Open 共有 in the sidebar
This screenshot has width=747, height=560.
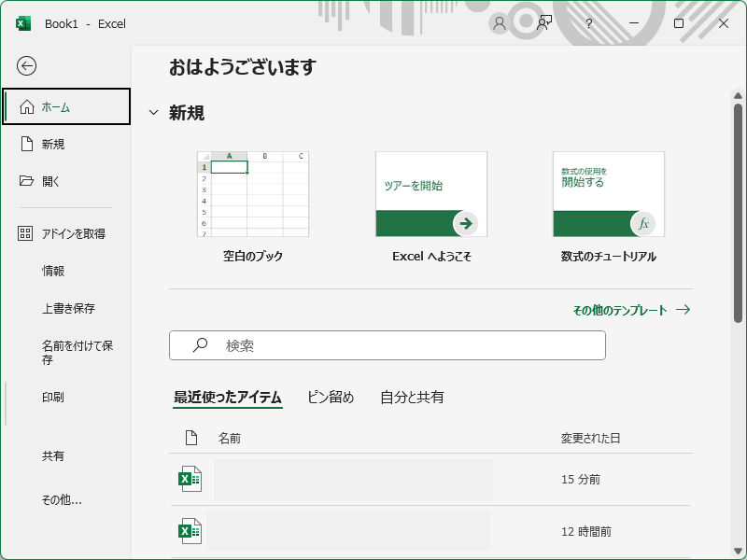coord(66,455)
